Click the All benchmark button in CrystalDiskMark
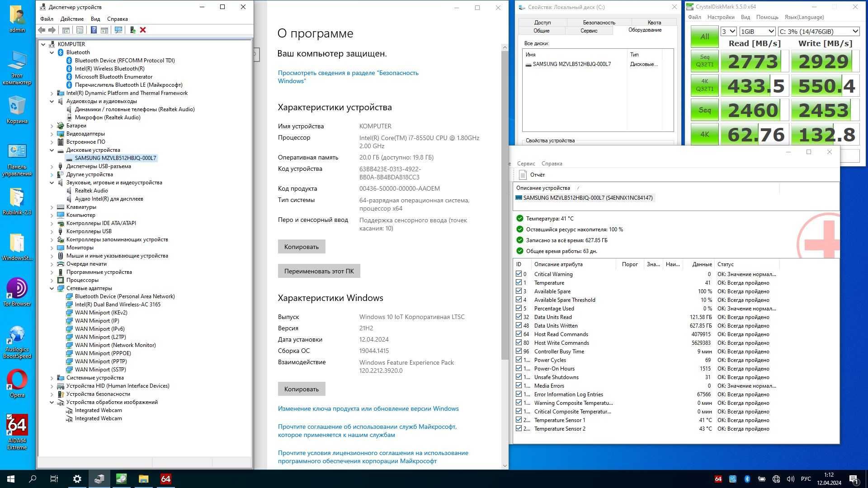The width and height of the screenshot is (868, 488). tap(704, 37)
